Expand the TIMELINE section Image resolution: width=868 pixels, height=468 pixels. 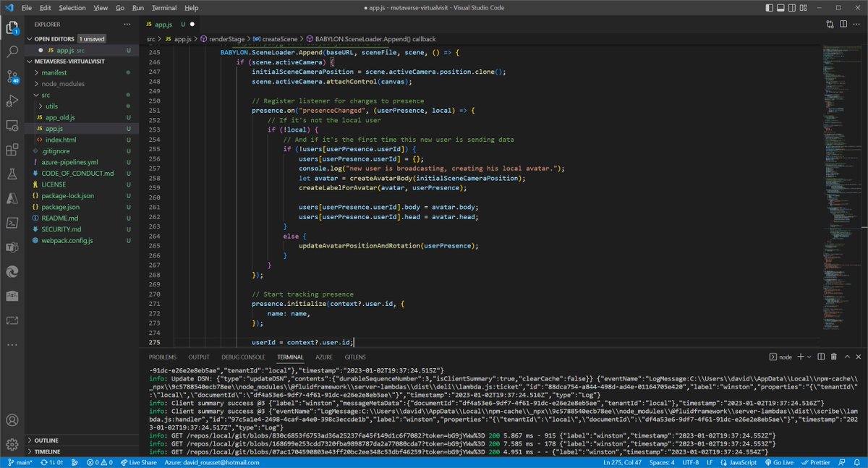click(x=47, y=451)
